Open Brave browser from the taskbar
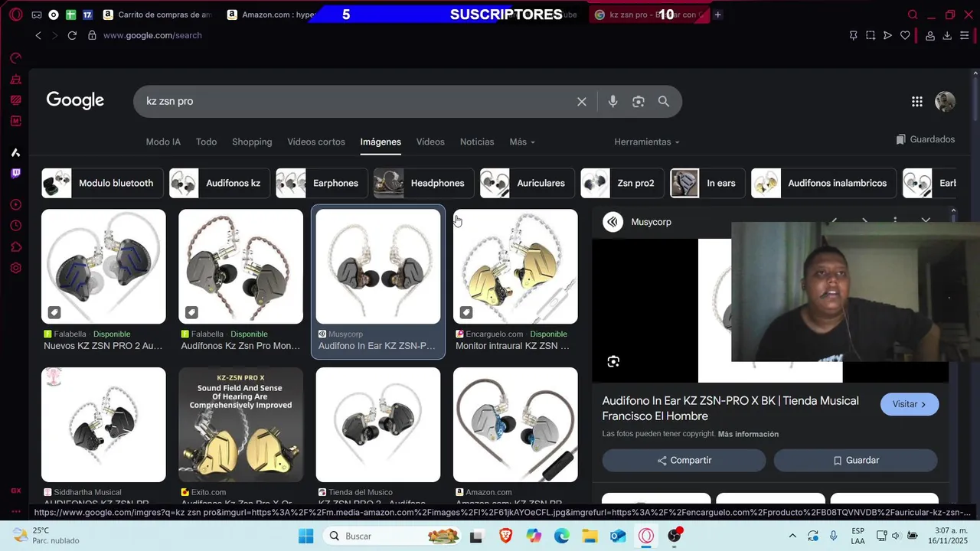The width and height of the screenshot is (980, 551). click(505, 536)
